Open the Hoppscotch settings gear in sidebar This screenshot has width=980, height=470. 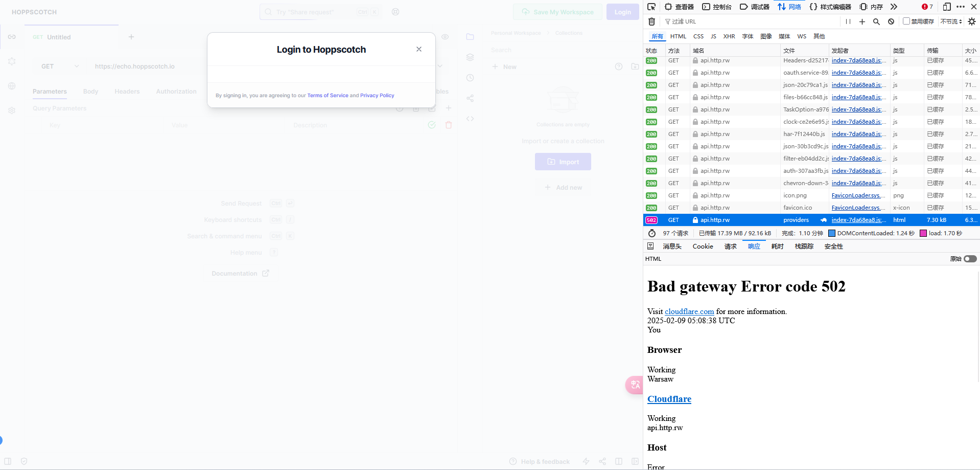pyautogui.click(x=12, y=110)
